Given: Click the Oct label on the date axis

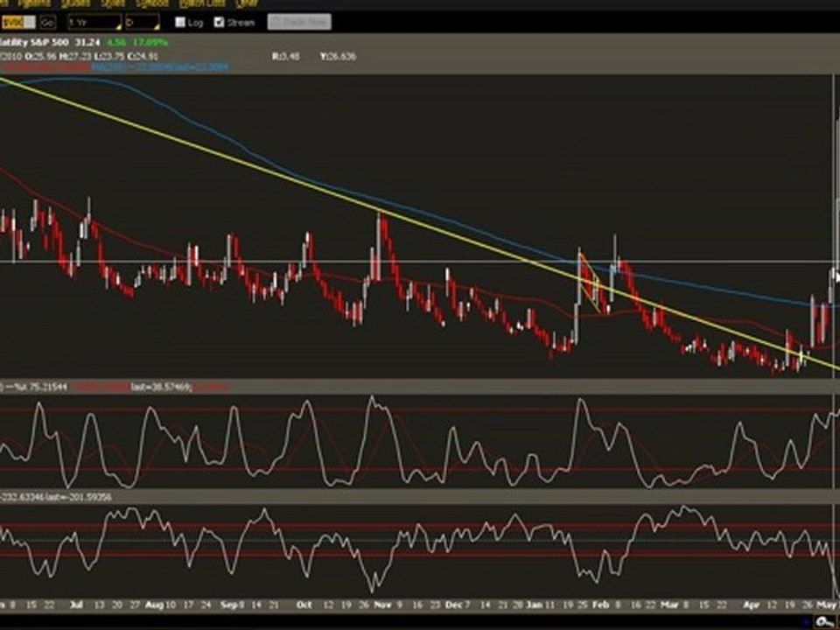Looking at the screenshot, I should click(x=304, y=605).
